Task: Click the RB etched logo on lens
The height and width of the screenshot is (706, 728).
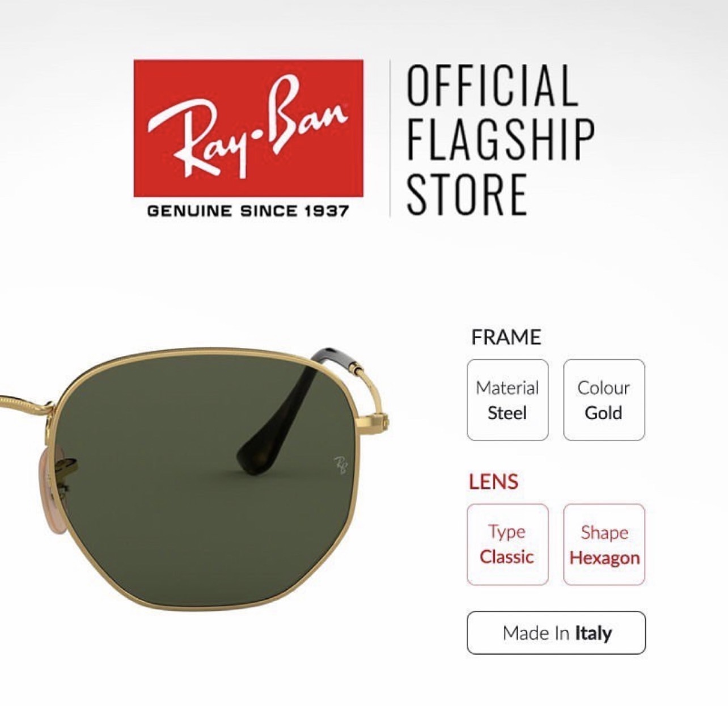Action: pos(341,465)
